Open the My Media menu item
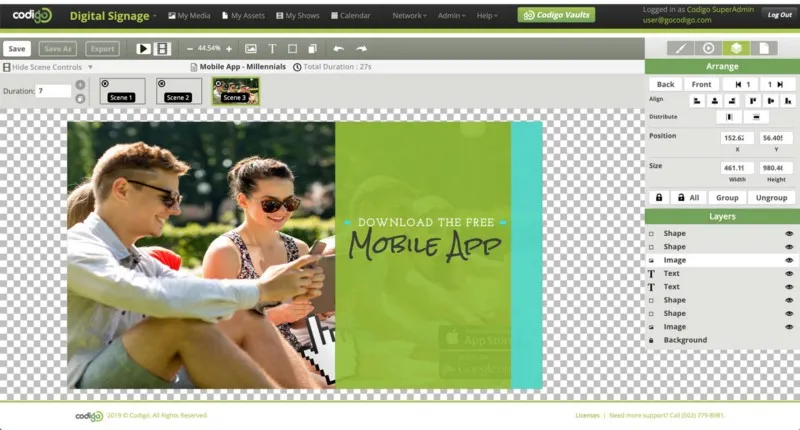Screen dimensions: 800x430 coord(190,16)
